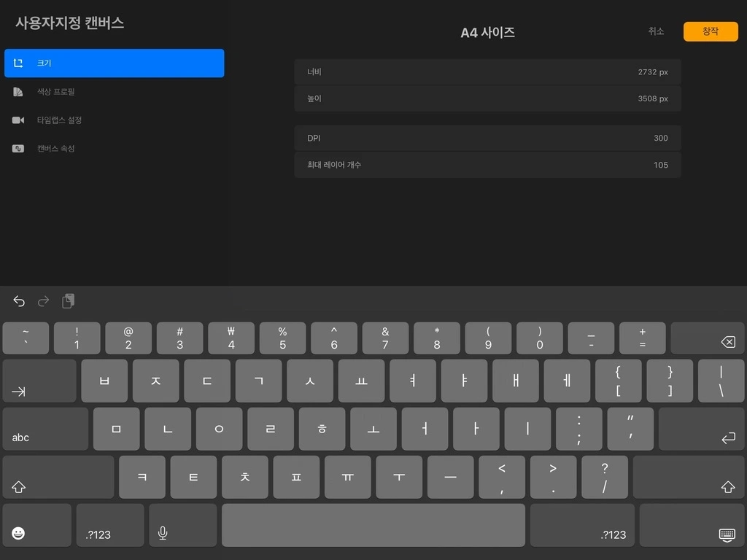This screenshot has width=747, height=560.
Task: Open the emoji keyboard
Action: [37, 525]
